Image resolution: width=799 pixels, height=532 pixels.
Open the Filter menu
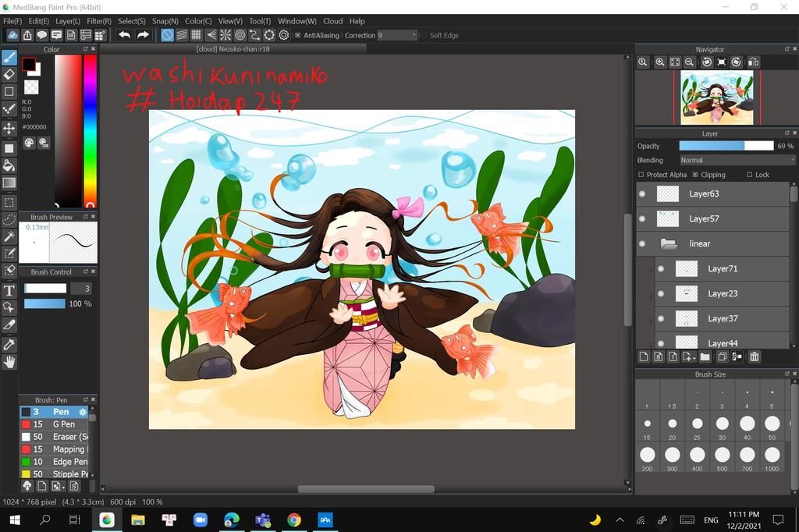click(99, 21)
